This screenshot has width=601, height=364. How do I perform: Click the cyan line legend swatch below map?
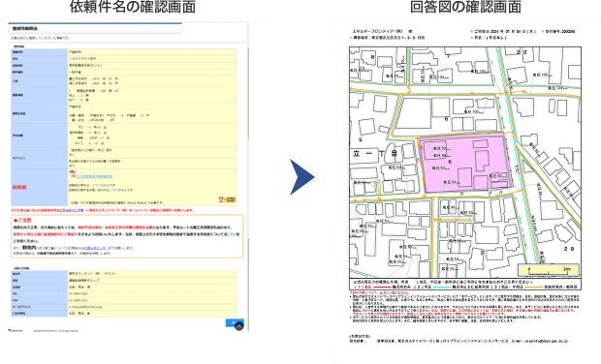[x=442, y=287]
